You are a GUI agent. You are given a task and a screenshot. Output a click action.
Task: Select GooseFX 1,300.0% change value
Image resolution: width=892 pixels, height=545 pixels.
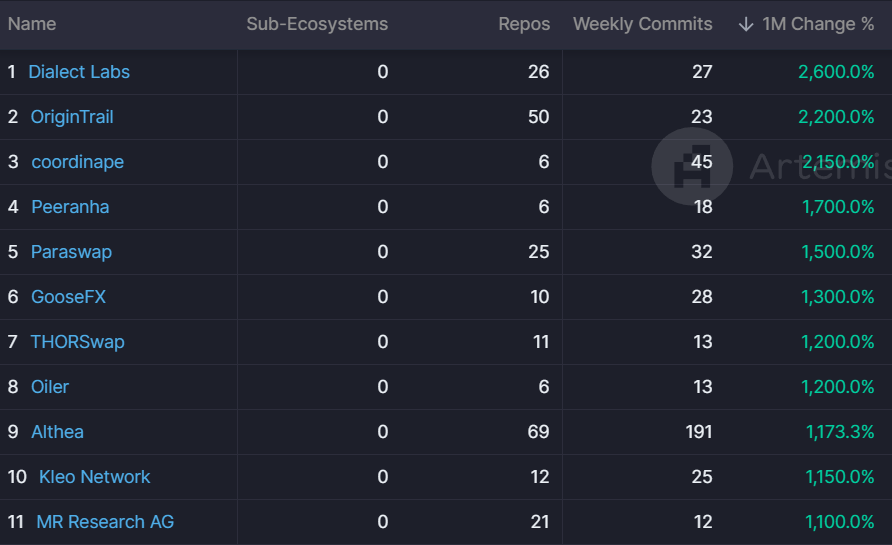click(x=838, y=296)
